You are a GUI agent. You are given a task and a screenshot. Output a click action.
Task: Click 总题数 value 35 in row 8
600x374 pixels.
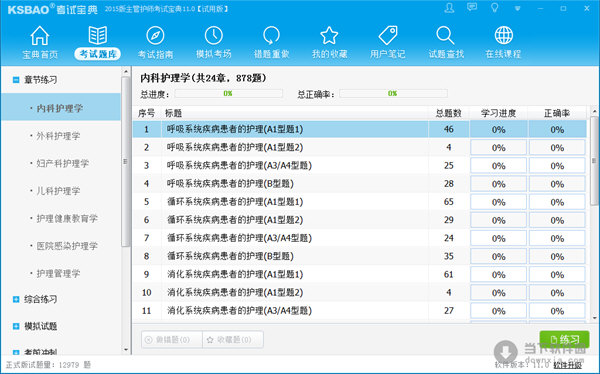point(448,256)
